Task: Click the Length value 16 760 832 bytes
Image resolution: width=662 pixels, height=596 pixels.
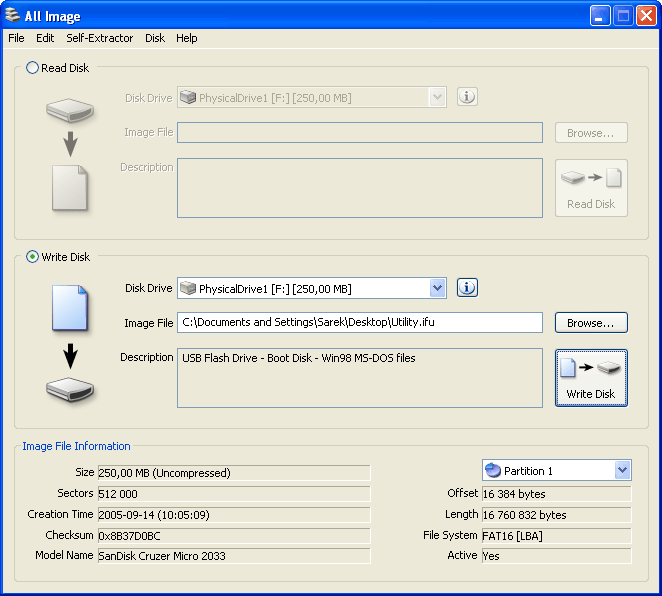Action: pos(556,515)
